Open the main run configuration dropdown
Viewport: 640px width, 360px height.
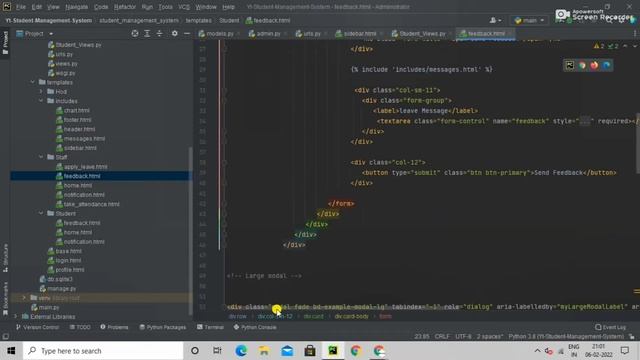tap(529, 20)
